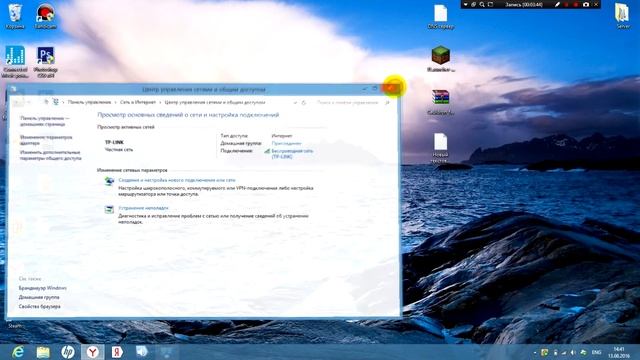Open the Recycle Bin desktop icon
640x360 pixels.
[x=15, y=16]
